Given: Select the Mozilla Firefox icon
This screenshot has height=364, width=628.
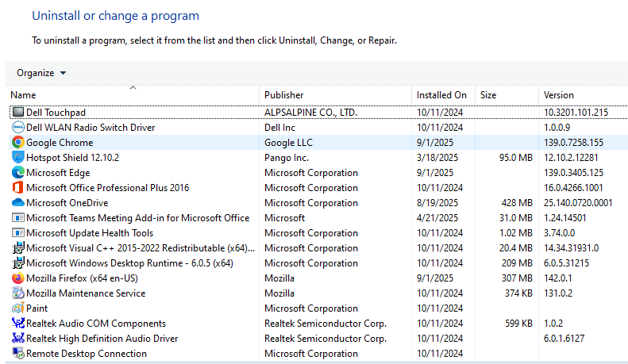Looking at the screenshot, I should click(x=18, y=278).
